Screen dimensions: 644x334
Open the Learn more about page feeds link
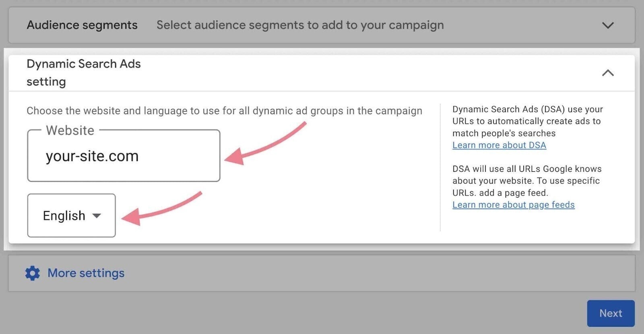point(513,205)
